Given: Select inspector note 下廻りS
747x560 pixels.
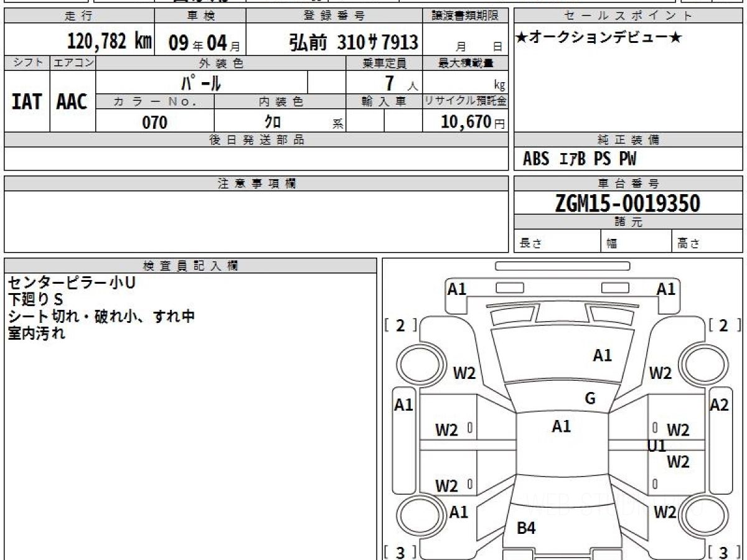Looking at the screenshot, I should [35, 300].
